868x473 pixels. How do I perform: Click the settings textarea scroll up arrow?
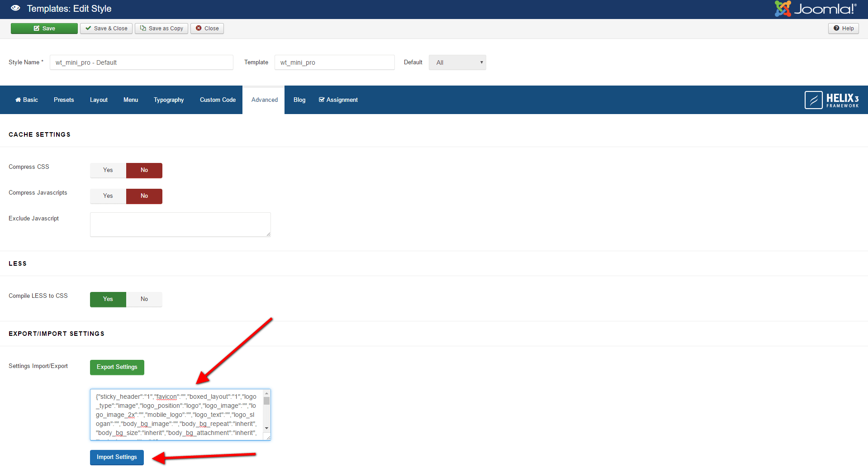pyautogui.click(x=266, y=393)
